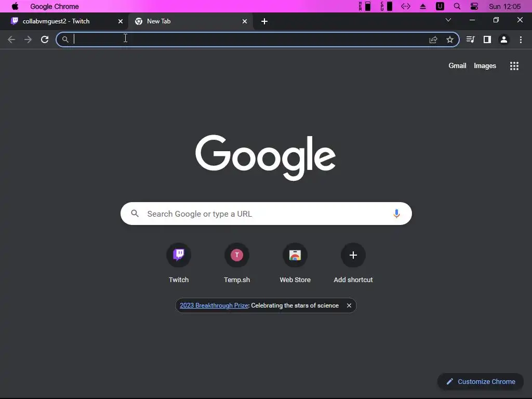The height and width of the screenshot is (399, 532).
Task: Click the Apple menu icon
Action: [15, 6]
